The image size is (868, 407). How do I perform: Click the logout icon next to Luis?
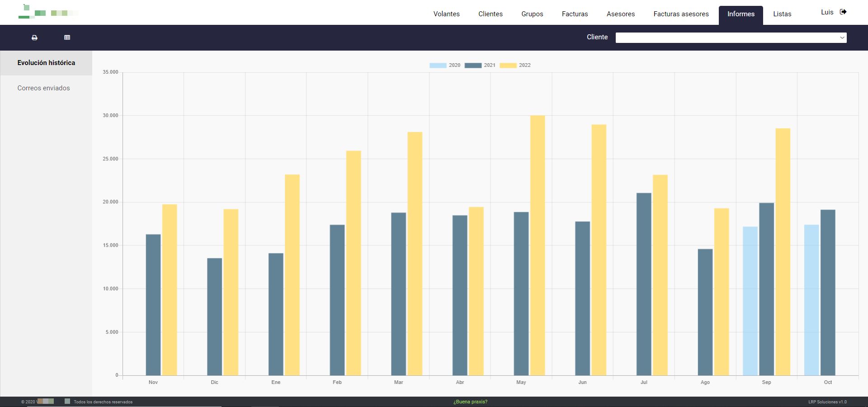click(x=843, y=12)
